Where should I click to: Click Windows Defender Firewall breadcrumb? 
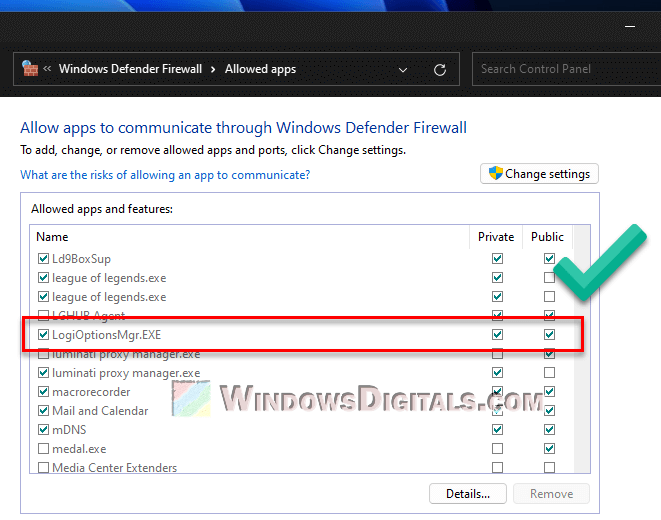[x=130, y=69]
